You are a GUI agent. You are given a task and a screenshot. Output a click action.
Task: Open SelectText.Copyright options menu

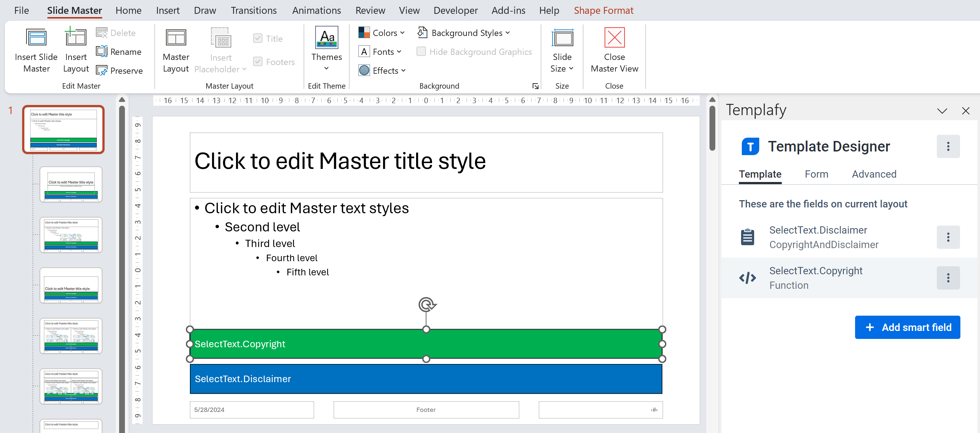(948, 278)
